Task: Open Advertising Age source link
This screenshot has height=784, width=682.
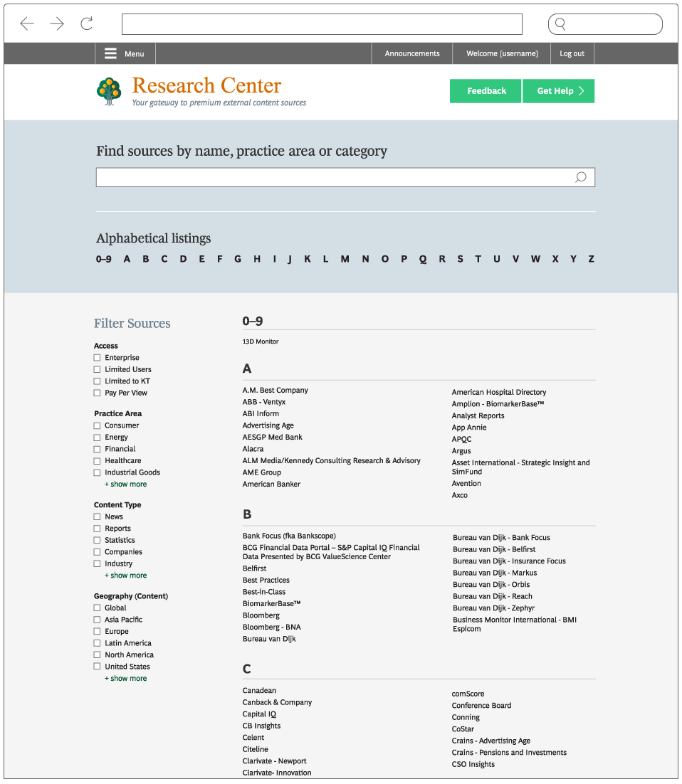Action: [x=268, y=425]
